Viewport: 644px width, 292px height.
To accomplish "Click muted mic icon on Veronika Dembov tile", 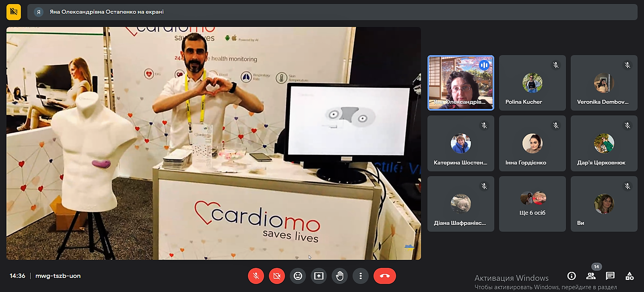I will coord(627,65).
